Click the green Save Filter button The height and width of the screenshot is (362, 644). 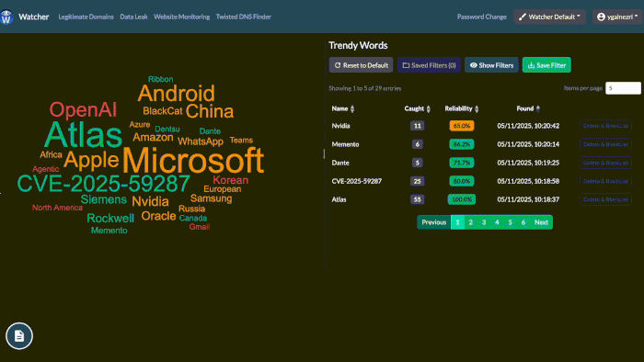[546, 65]
